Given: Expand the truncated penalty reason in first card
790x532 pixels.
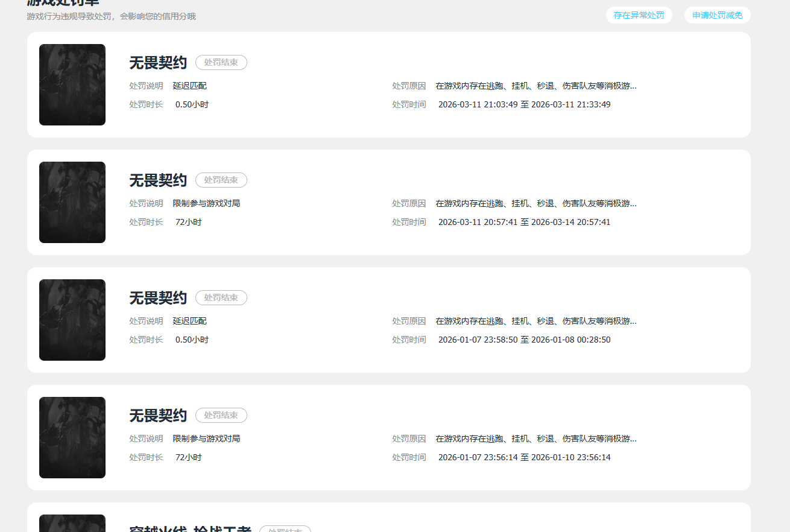Looking at the screenshot, I should (633, 86).
